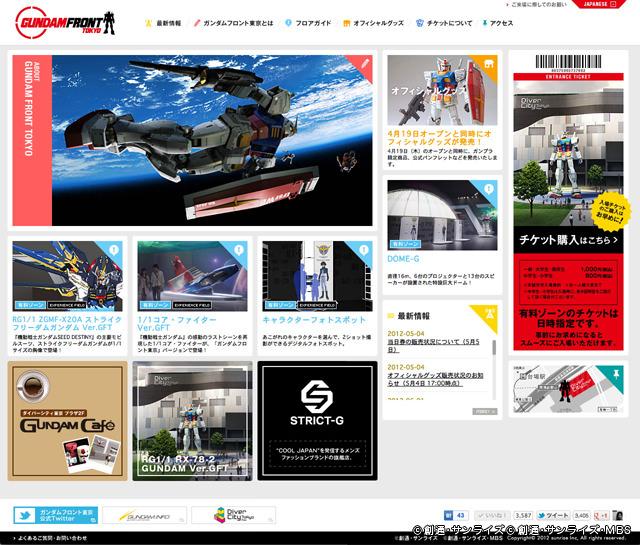640x545 pixels.
Task: Open the フロアガイド navigation menu item
Action: (308, 21)
